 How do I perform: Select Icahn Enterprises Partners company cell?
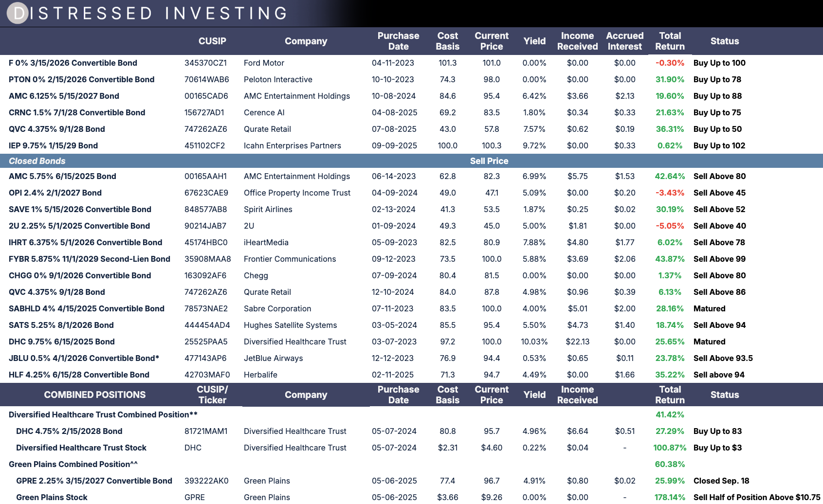pos(293,145)
